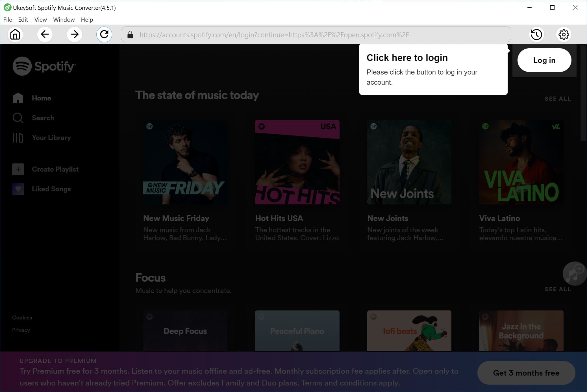Viewport: 587px width, 392px height.
Task: Click Get 3 months free button
Action: (526, 373)
